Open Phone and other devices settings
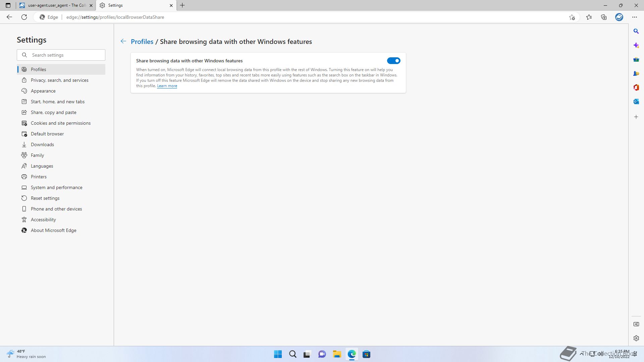This screenshot has height=362, width=644. [x=61, y=209]
